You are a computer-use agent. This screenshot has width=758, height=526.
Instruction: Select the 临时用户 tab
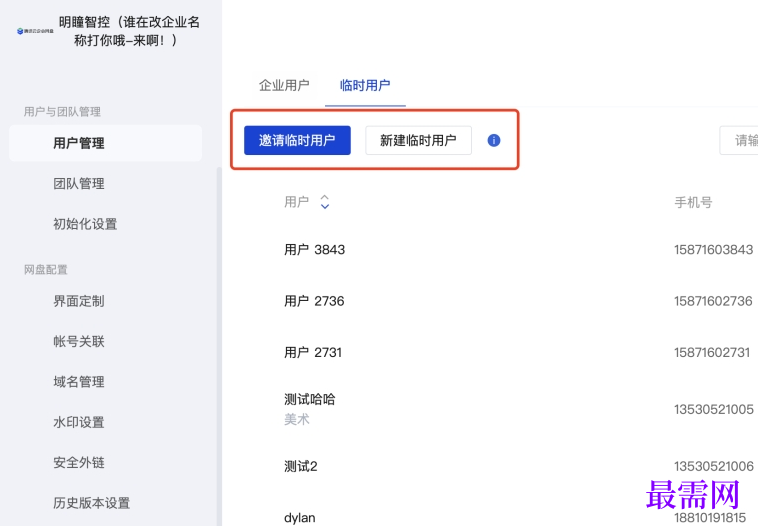click(365, 85)
